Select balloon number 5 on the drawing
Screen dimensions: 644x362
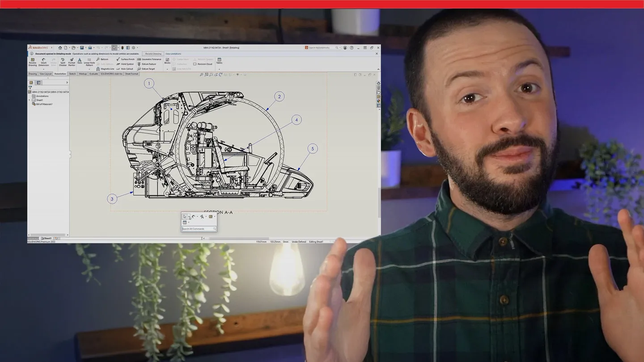click(x=313, y=149)
